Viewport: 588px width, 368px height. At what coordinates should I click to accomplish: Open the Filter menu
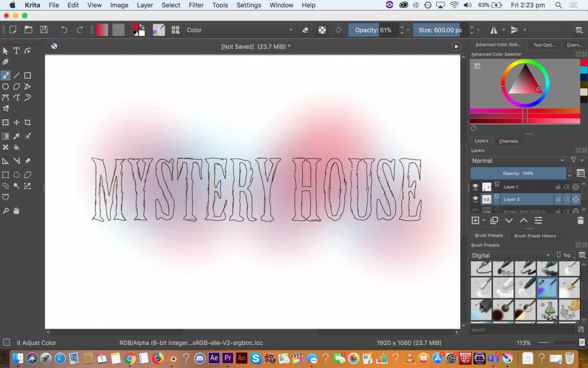(x=196, y=5)
